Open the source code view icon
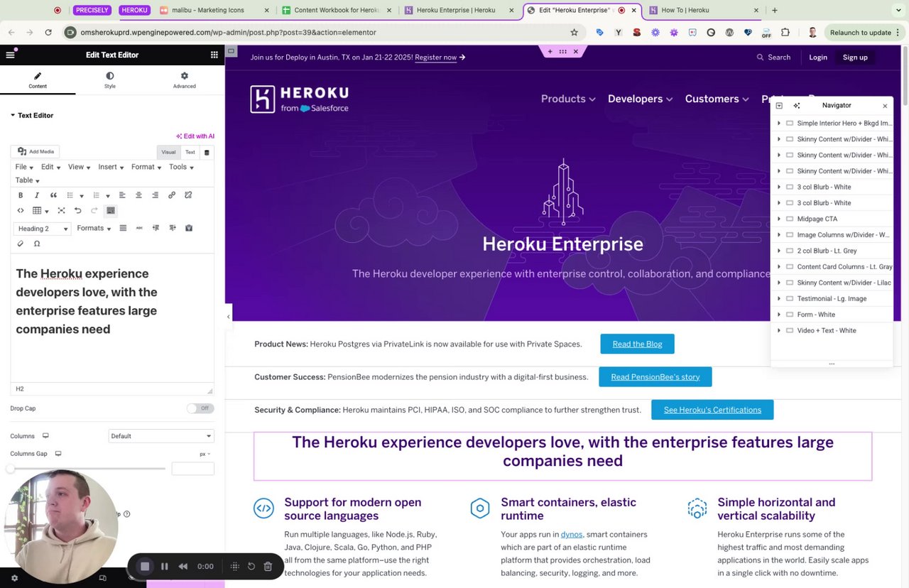 point(21,211)
